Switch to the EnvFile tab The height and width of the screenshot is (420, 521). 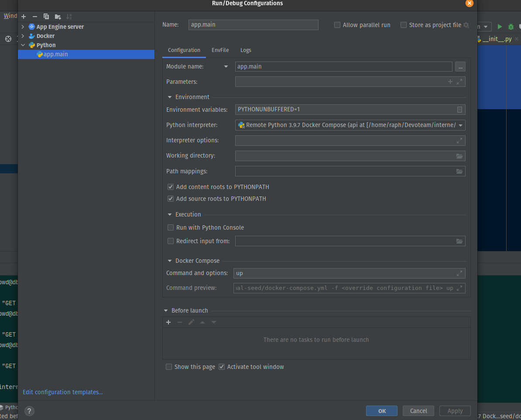click(220, 50)
